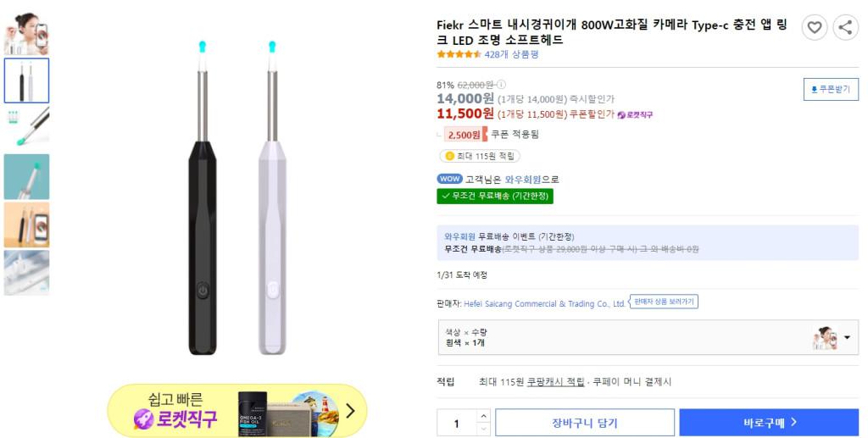This screenshot has height=438, width=868.
Task: Click the Rocket Jikgu logo near coupon price
Action: point(635,114)
